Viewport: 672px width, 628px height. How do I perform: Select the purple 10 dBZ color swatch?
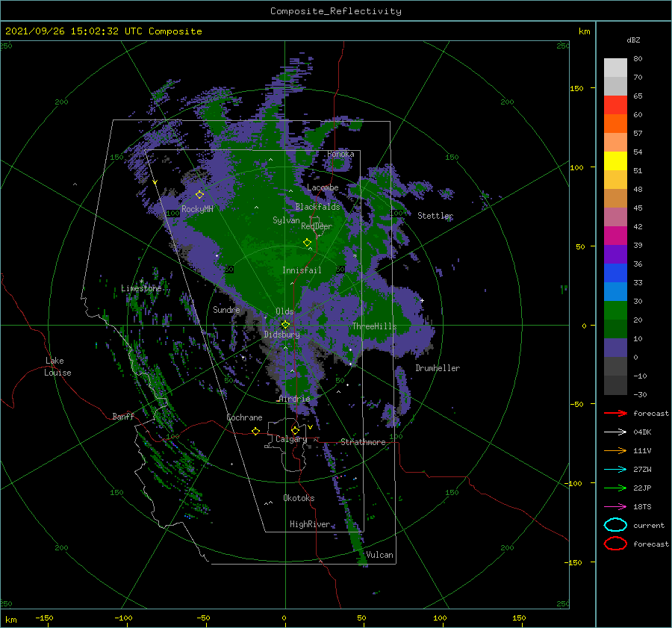(615, 347)
